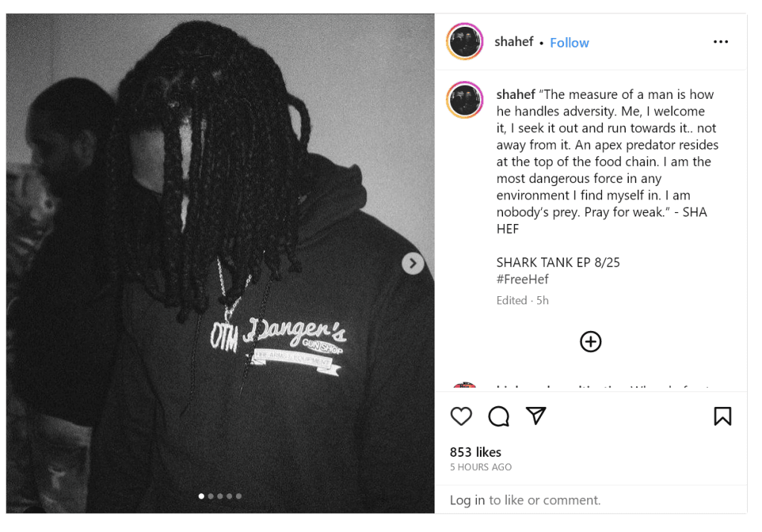Image resolution: width=762 pixels, height=532 pixels.
Task: Select the third carousel dot
Action: click(x=220, y=496)
